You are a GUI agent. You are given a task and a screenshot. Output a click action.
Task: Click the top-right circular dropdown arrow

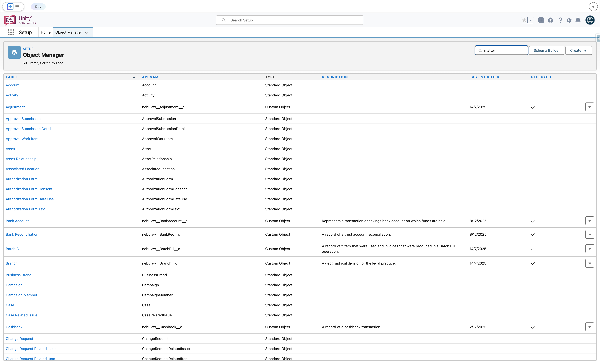coord(593,7)
